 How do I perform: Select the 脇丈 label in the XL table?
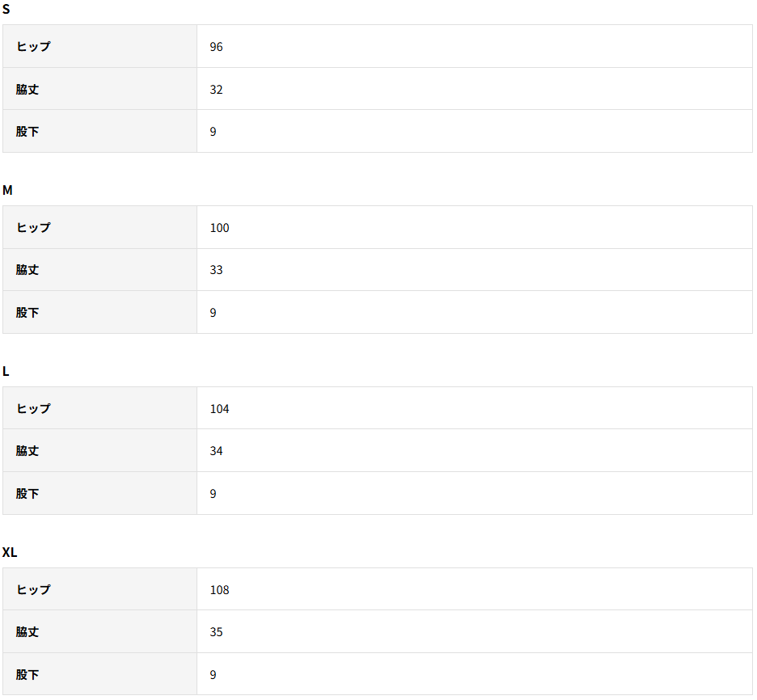[x=27, y=632]
